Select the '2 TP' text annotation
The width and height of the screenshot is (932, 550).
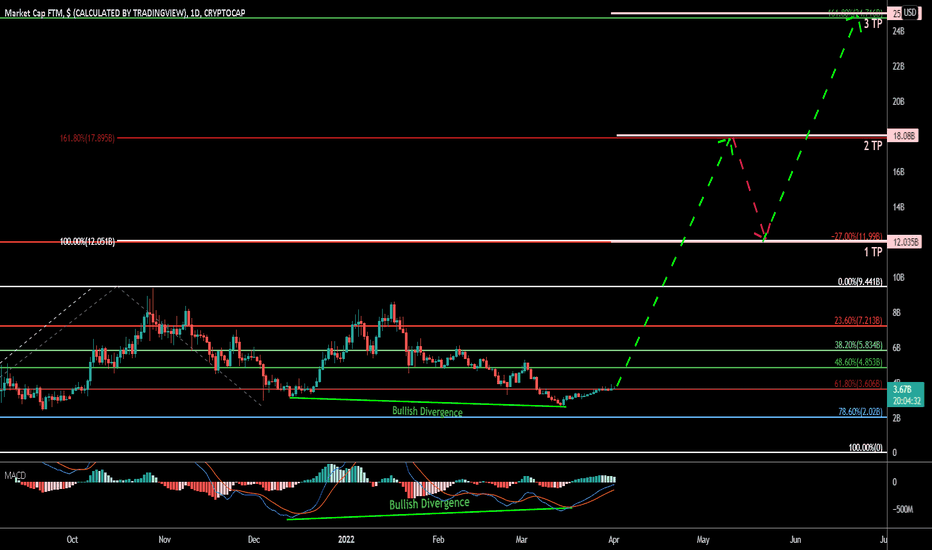click(873, 146)
